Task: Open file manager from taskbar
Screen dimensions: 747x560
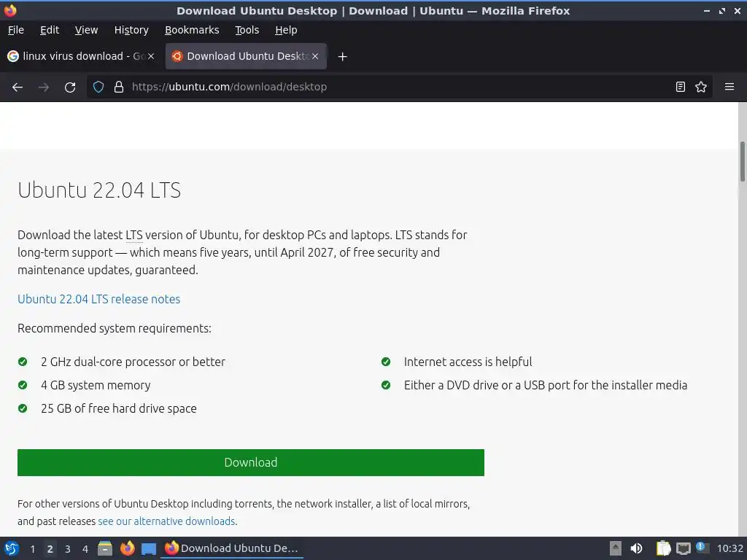Action: point(105,548)
